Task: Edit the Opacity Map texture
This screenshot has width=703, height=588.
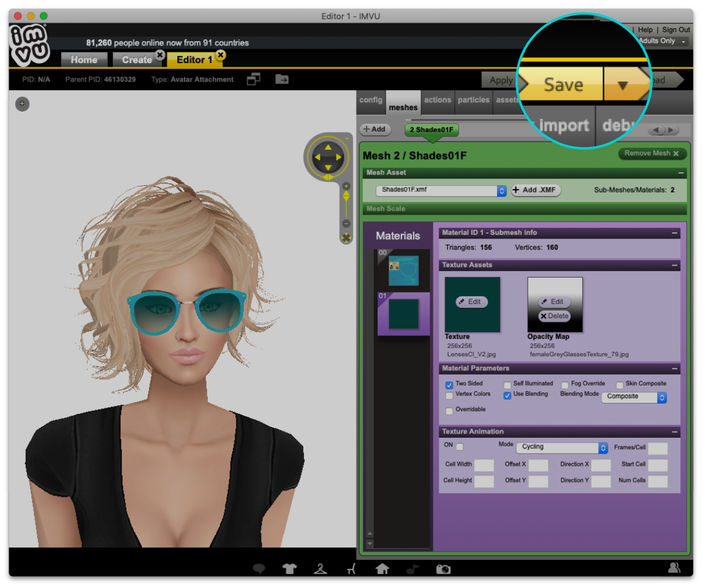Action: 555,302
